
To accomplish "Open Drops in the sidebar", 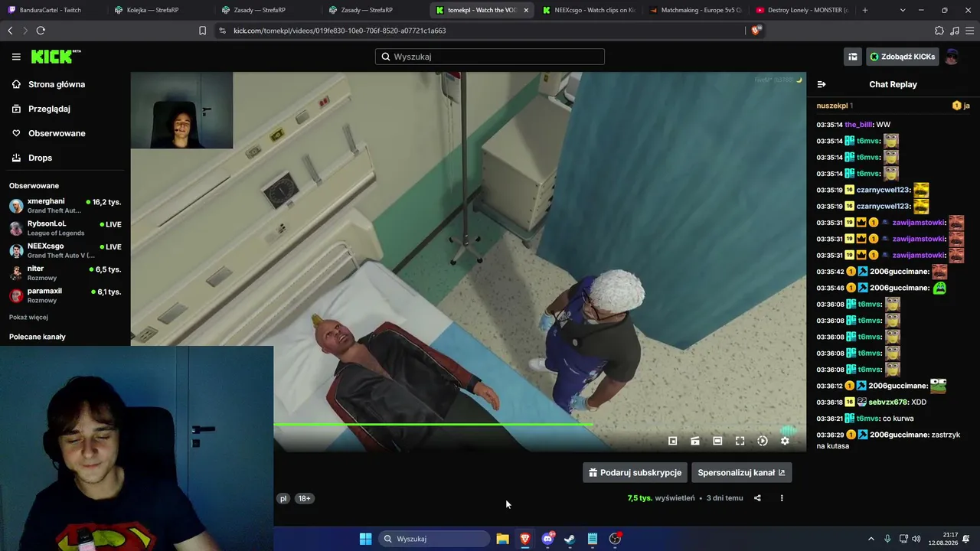I will pyautogui.click(x=40, y=158).
